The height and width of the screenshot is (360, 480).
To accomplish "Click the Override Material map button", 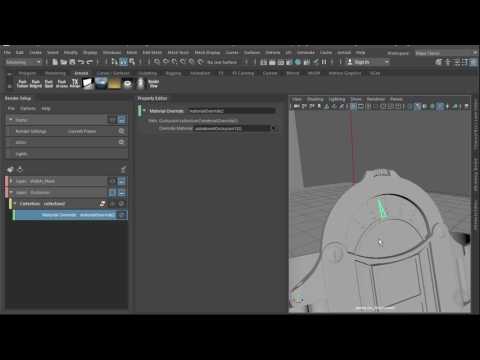I will tap(274, 128).
